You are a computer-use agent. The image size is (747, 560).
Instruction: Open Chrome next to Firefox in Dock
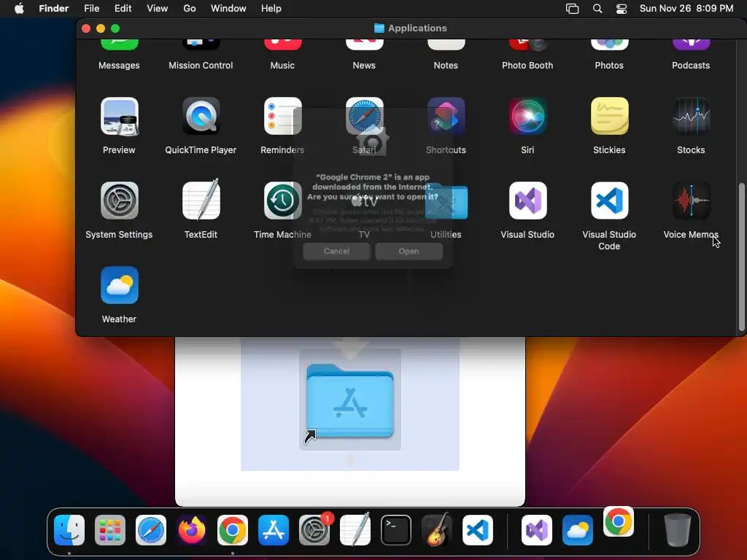233,530
